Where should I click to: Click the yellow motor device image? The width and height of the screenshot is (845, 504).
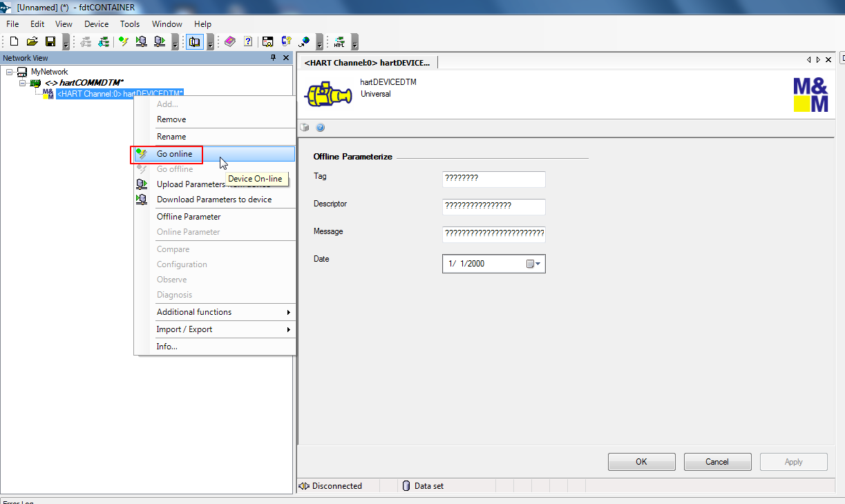[x=329, y=94]
